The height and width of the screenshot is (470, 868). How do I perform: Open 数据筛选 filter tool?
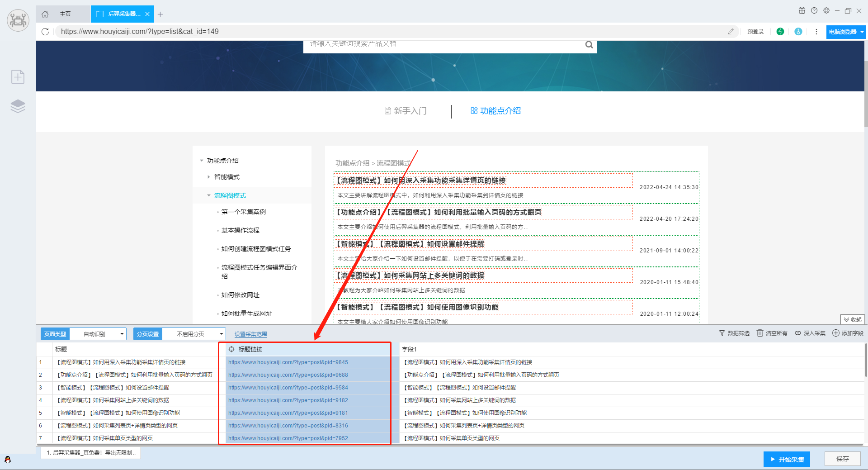(734, 333)
